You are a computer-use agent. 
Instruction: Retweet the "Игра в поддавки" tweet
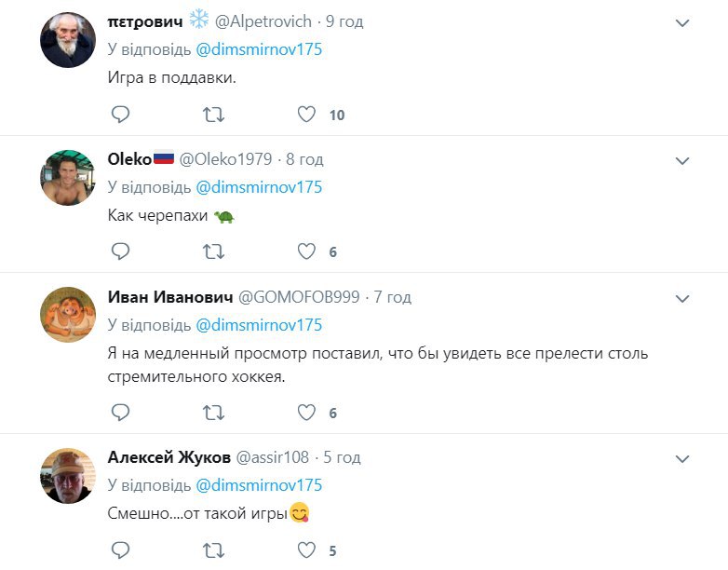pos(213,115)
